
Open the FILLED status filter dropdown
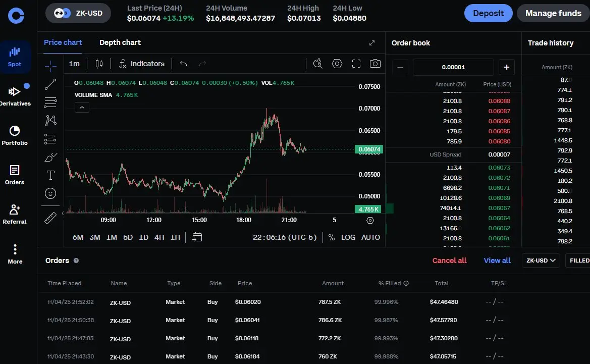(x=578, y=261)
